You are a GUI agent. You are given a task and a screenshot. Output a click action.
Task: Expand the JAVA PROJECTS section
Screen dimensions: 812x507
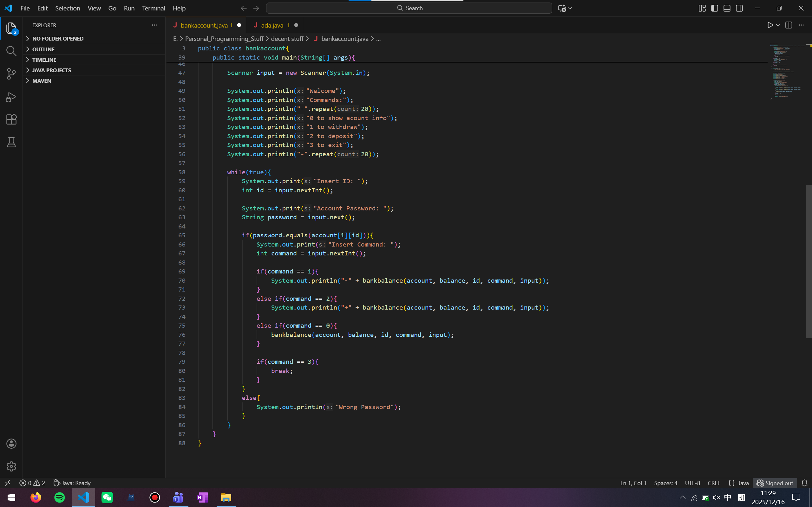point(51,70)
